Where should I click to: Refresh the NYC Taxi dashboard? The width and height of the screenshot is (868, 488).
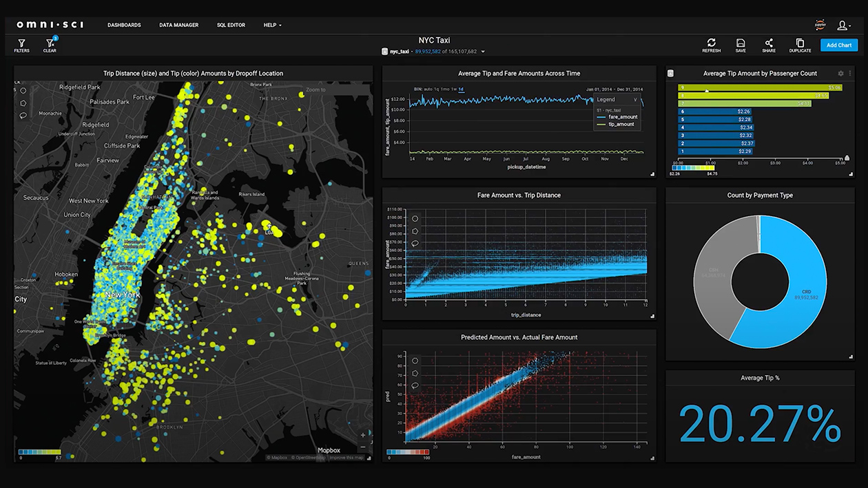pyautogui.click(x=711, y=45)
